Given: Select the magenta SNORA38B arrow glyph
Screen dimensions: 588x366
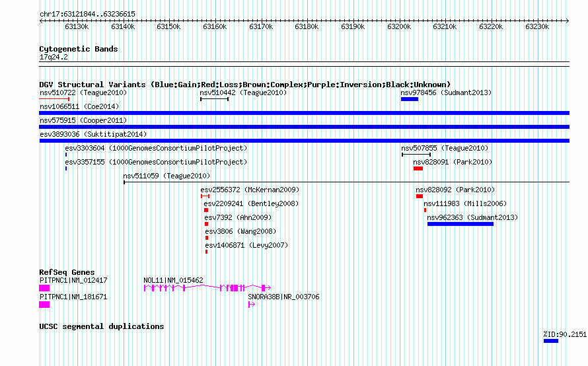Looking at the screenshot, I should pyautogui.click(x=252, y=305).
